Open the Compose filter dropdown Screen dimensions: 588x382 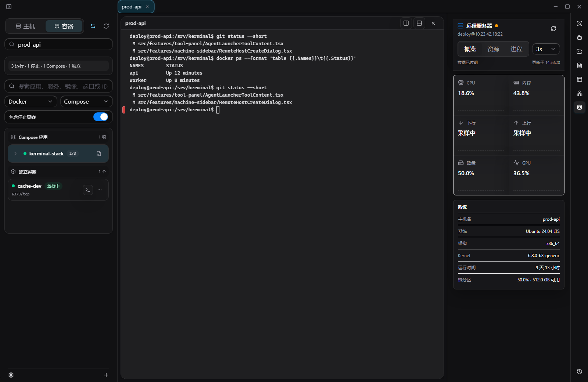click(x=86, y=101)
